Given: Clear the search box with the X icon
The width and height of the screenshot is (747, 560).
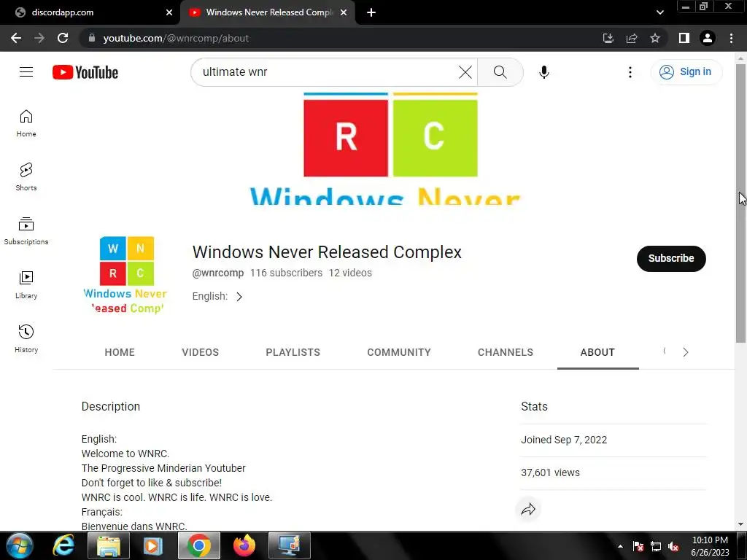Looking at the screenshot, I should tap(465, 72).
